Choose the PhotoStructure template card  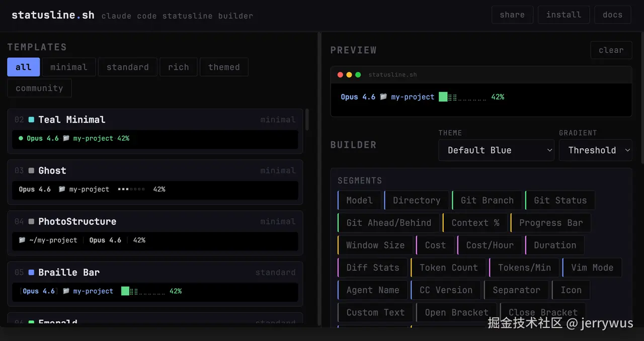coord(155,233)
